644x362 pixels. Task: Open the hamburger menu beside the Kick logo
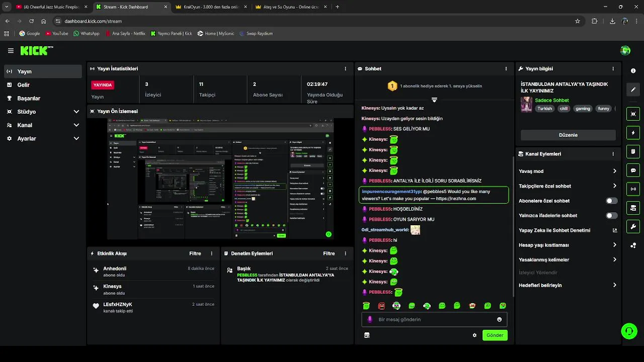click(11, 50)
